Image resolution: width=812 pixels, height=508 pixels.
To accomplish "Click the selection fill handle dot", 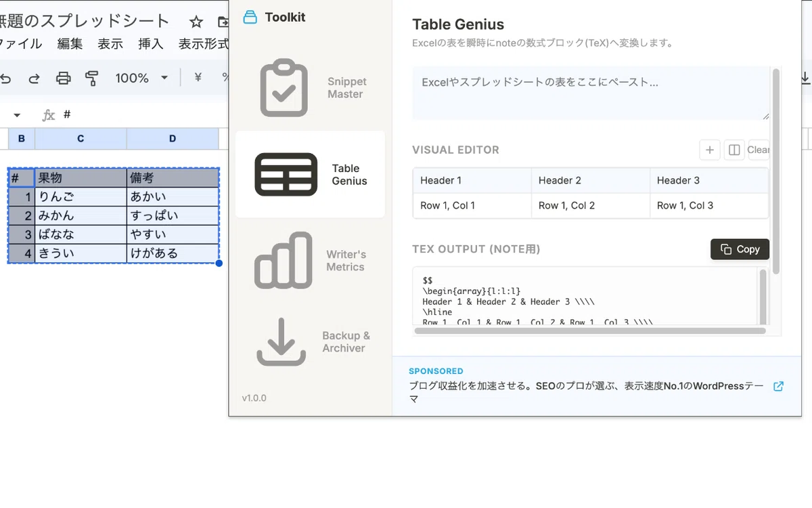I will (219, 263).
